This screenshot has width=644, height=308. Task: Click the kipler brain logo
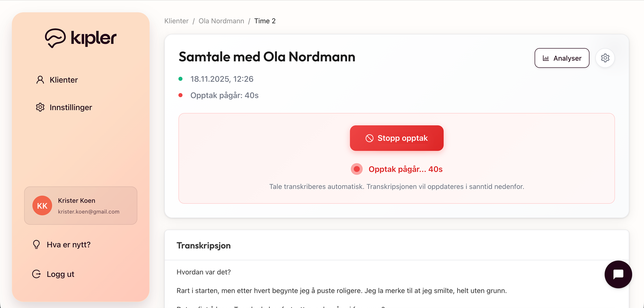[55, 38]
